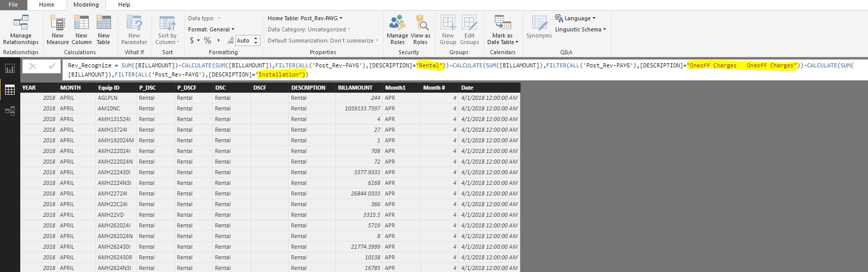Open Sort by Column
The width and height of the screenshot is (868, 272).
tap(167, 30)
